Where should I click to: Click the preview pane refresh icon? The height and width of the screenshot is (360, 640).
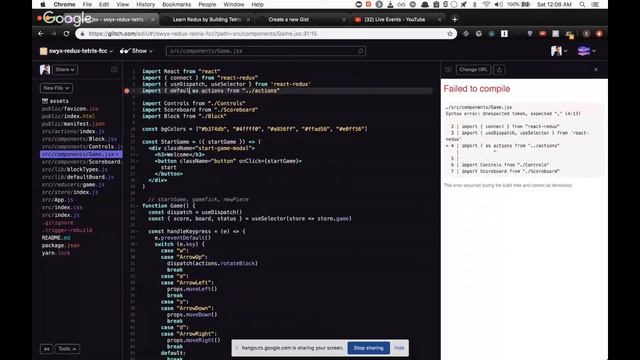coord(499,70)
